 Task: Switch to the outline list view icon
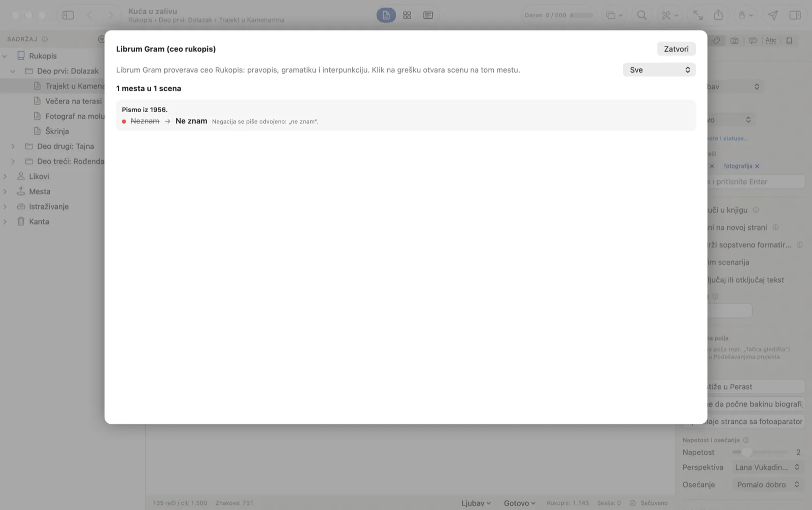coord(428,15)
